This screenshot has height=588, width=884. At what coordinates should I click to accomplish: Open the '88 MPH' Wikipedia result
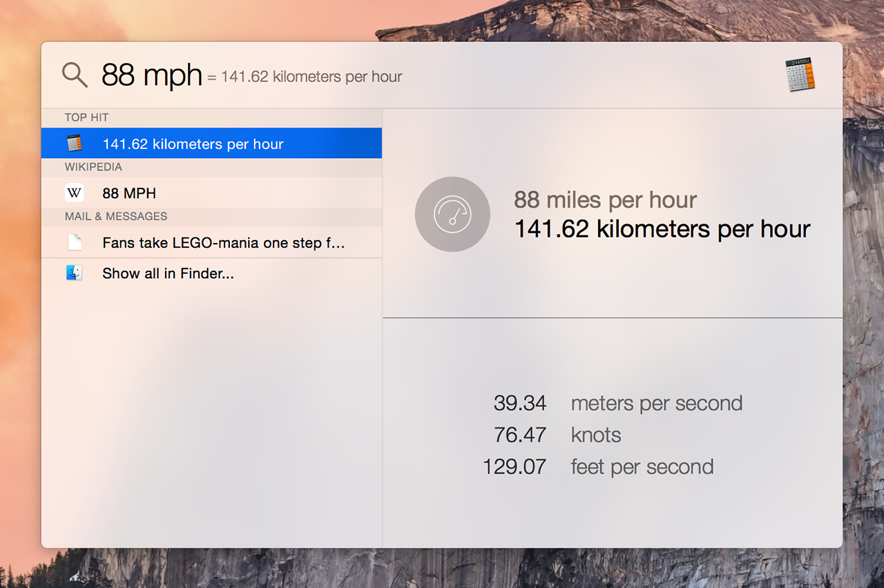211,193
